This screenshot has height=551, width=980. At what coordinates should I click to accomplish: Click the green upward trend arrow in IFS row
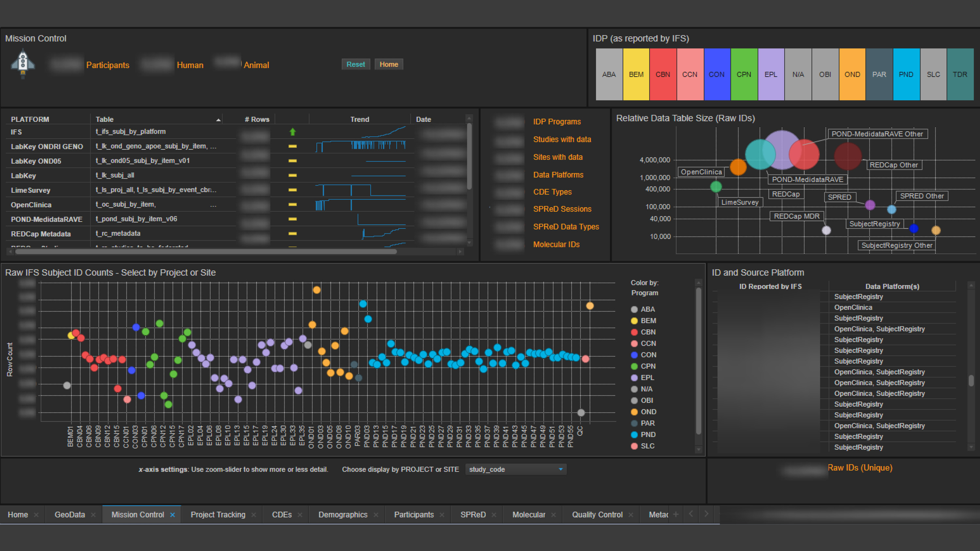tap(292, 132)
